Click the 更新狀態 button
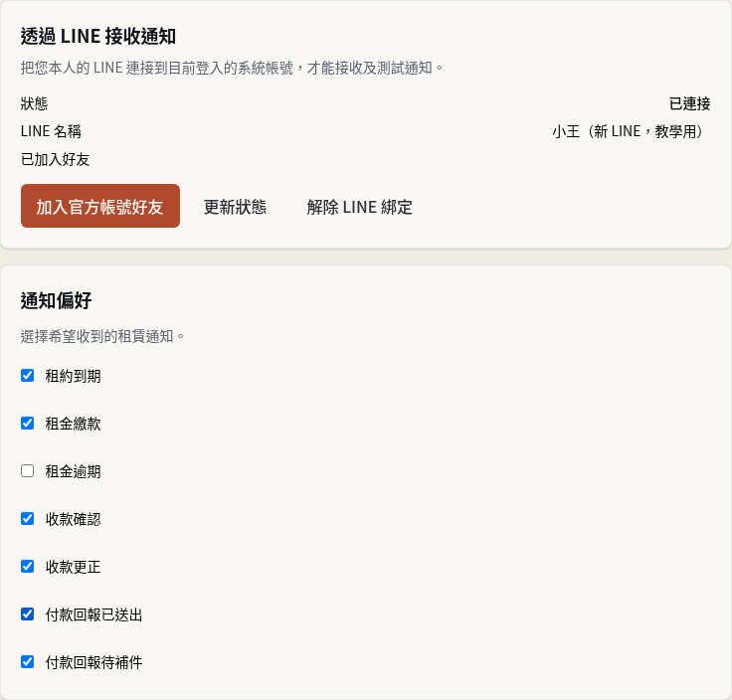732x700 pixels. (x=235, y=207)
